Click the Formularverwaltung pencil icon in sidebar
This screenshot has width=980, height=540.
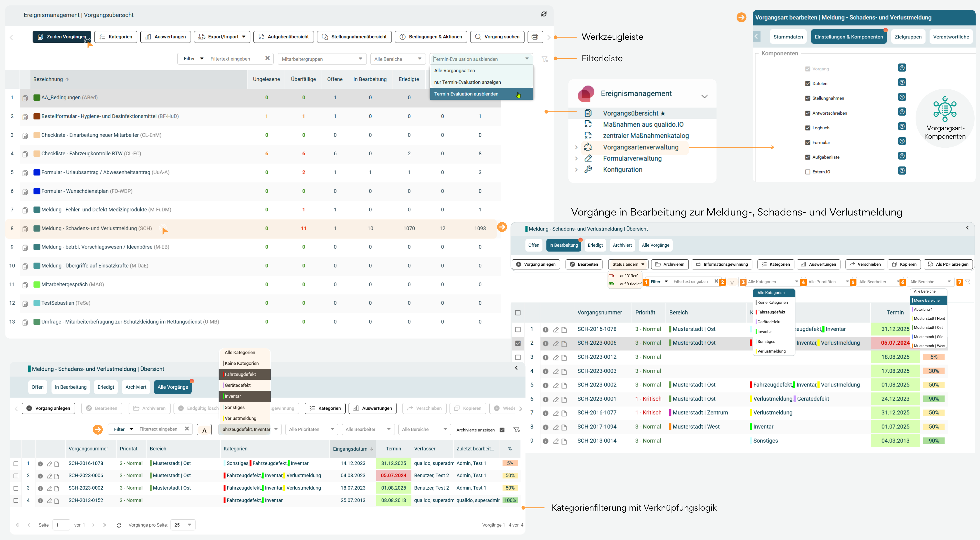pos(588,158)
